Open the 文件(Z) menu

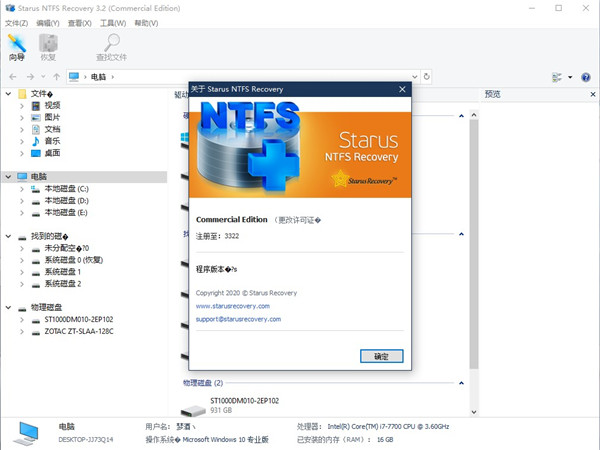click(16, 23)
